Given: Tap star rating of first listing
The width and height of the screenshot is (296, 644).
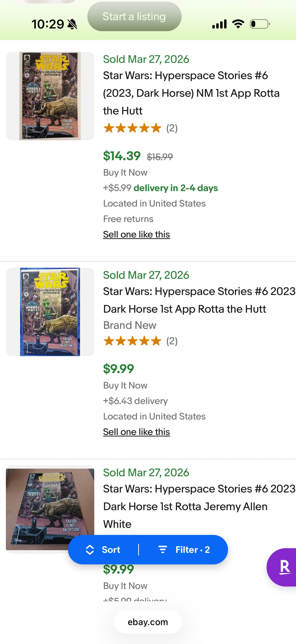Looking at the screenshot, I should pyautogui.click(x=132, y=128).
